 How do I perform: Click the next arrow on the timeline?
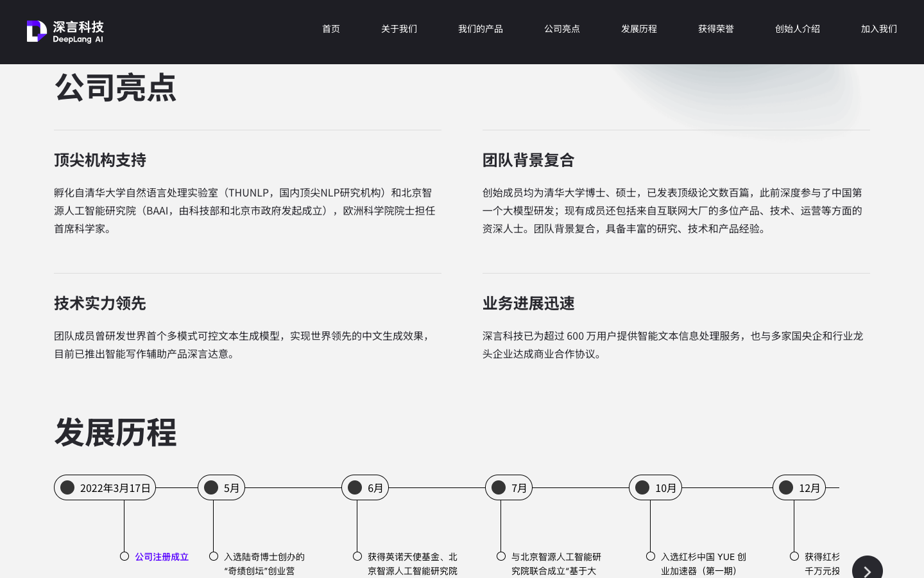(868, 569)
